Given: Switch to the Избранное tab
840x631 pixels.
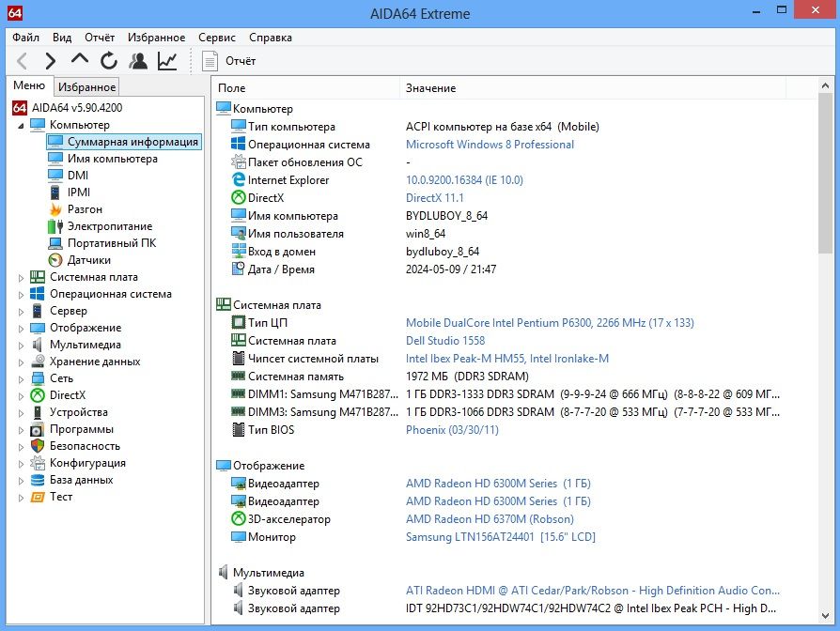Looking at the screenshot, I should pos(86,86).
